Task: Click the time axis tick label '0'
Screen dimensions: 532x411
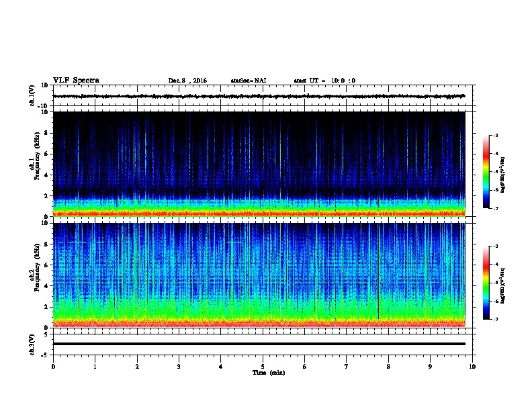Action: pos(53,367)
